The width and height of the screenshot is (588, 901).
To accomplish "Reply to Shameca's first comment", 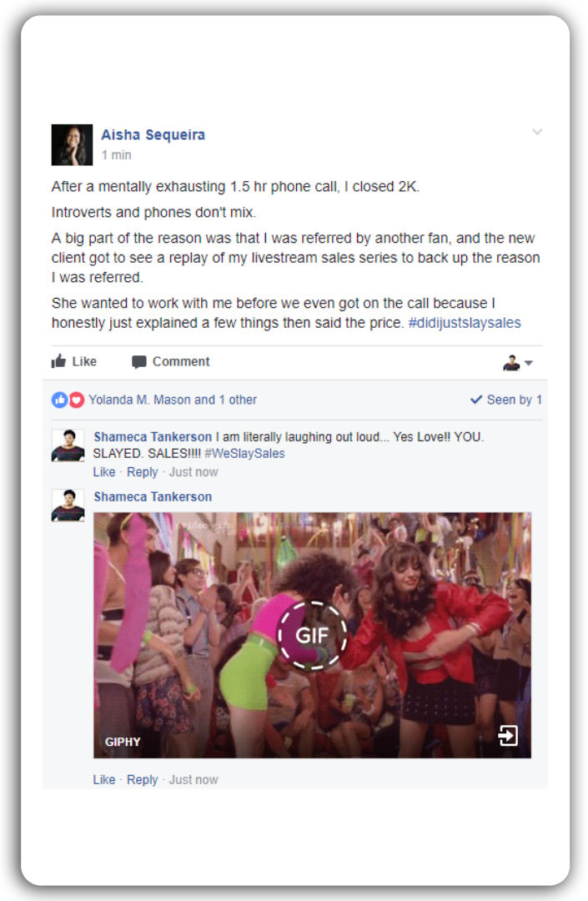I will pyautogui.click(x=142, y=471).
